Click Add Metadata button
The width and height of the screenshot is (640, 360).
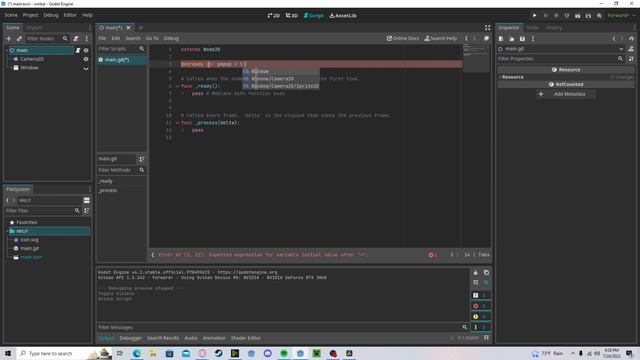(x=566, y=94)
